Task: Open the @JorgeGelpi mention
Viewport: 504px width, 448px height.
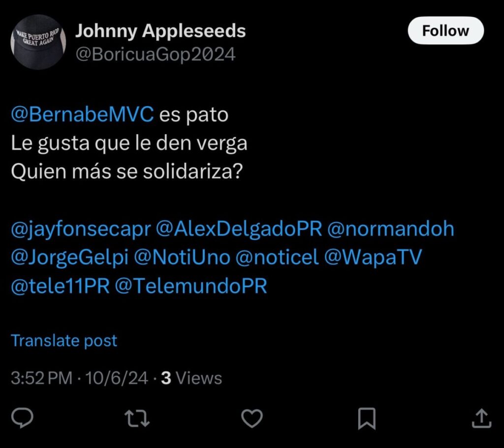Action: [x=70, y=258]
